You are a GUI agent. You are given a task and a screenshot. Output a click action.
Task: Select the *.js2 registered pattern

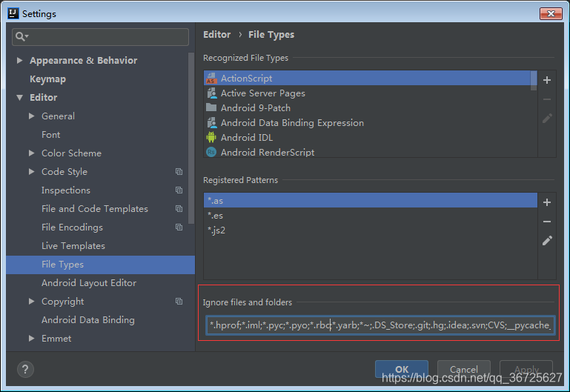[x=371, y=230]
